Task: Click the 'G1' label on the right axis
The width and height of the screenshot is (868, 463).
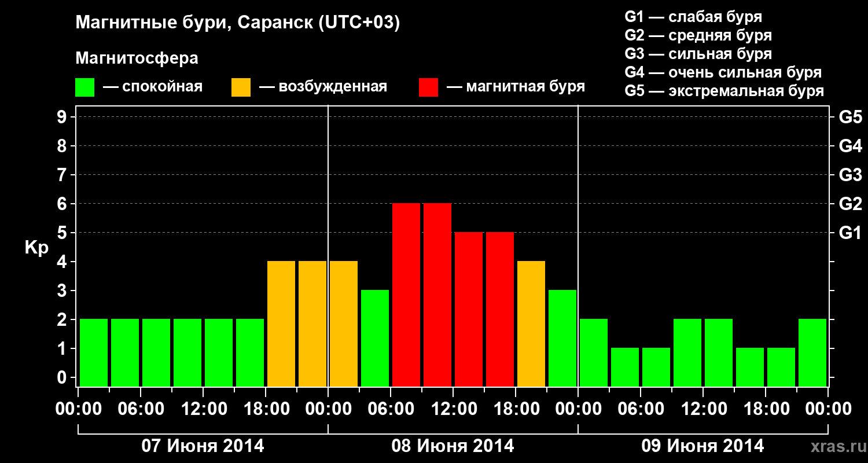Action: tap(851, 233)
